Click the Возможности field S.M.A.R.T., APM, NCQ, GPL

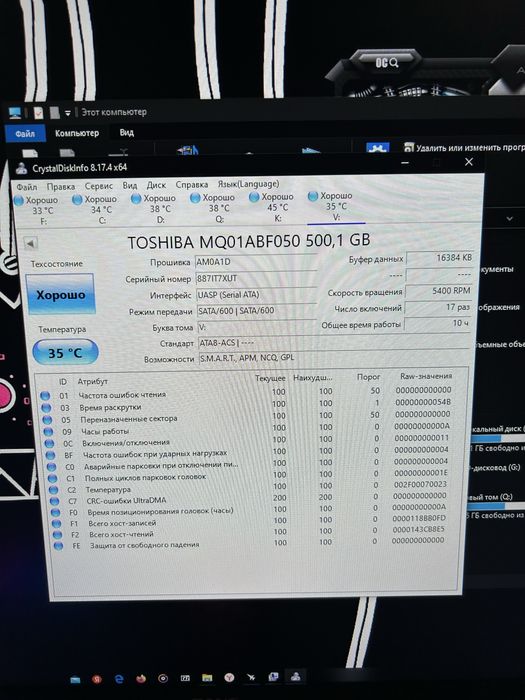coord(335,358)
